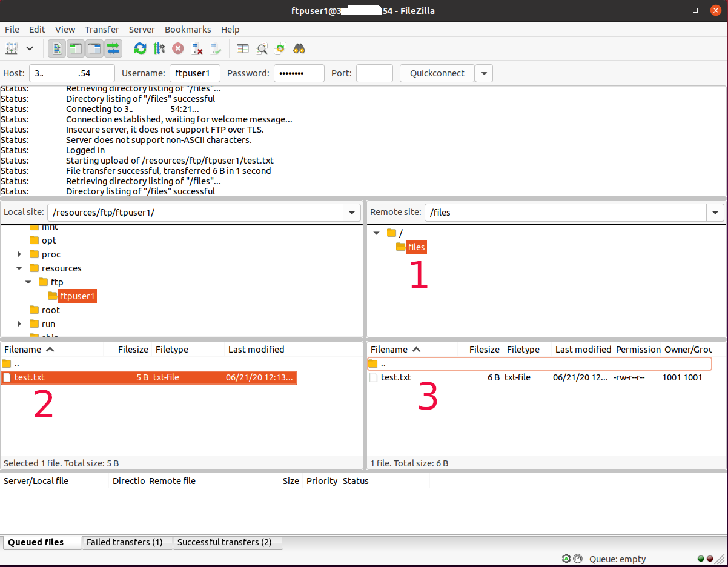
Task: Toggle directory comparison icon
Action: (x=262, y=48)
